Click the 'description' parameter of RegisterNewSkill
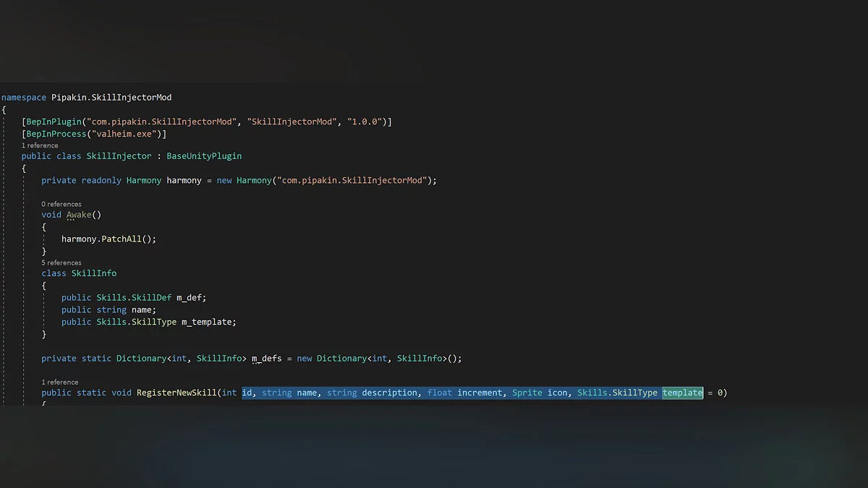 (390, 393)
